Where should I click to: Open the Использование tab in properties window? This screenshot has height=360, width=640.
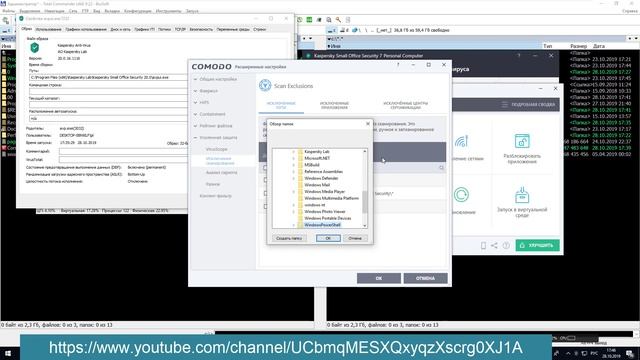coord(48,29)
